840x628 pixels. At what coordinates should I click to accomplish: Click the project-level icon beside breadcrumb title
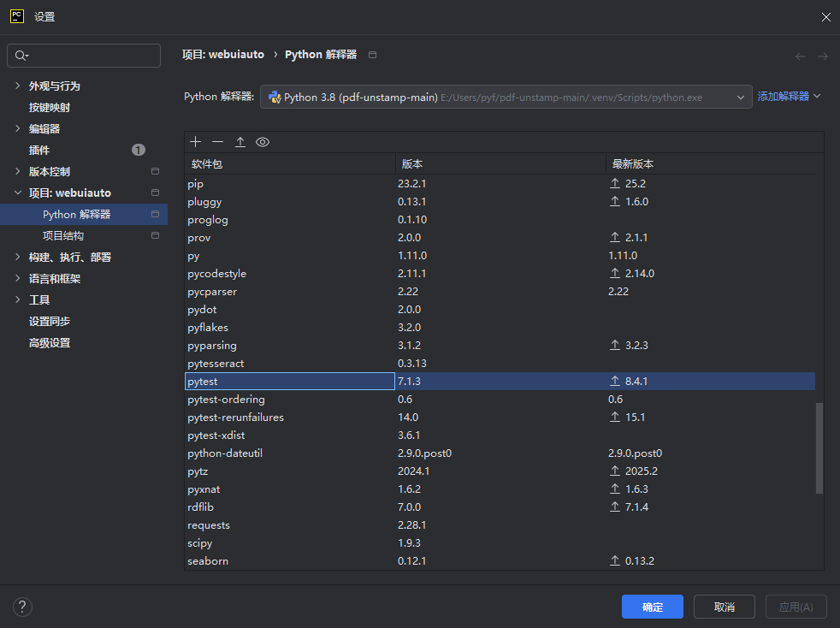point(372,55)
